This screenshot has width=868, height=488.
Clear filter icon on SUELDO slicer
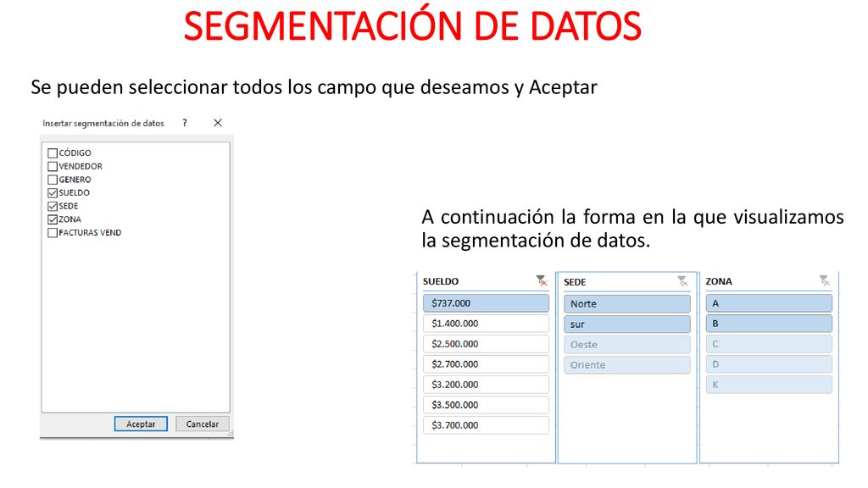[x=542, y=281]
